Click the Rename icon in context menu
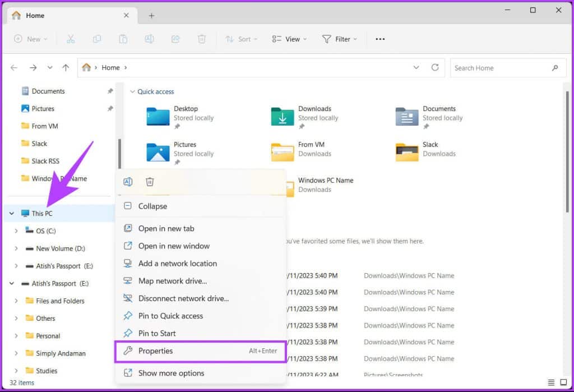This screenshot has width=574, height=392. [128, 182]
